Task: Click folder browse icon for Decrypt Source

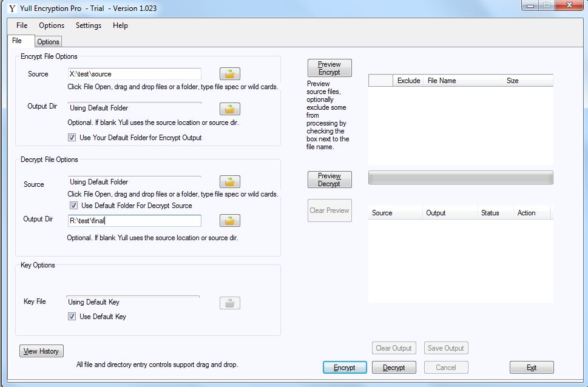Action: 229,182
